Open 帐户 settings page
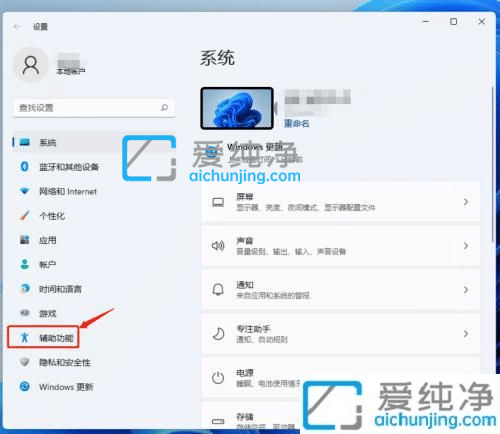 (48, 265)
